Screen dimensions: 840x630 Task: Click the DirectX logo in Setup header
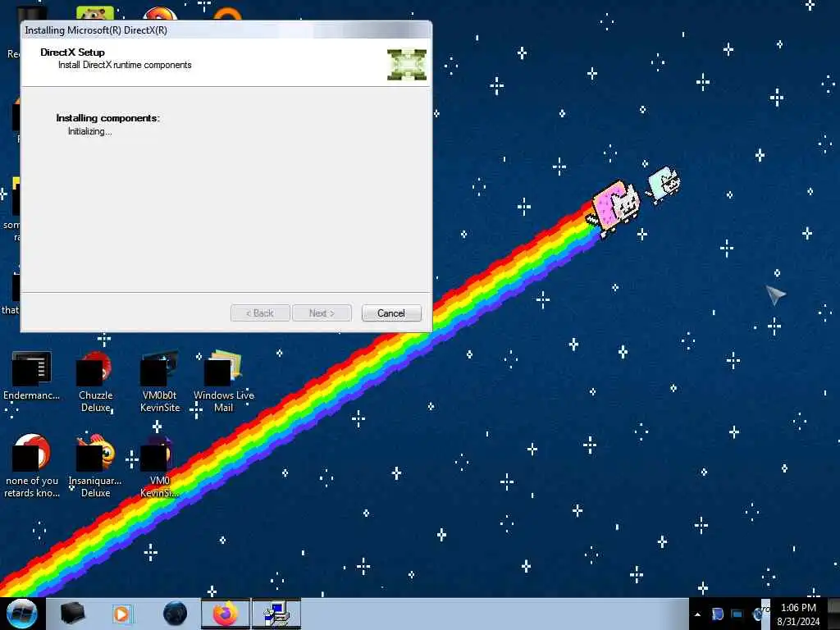click(x=407, y=65)
